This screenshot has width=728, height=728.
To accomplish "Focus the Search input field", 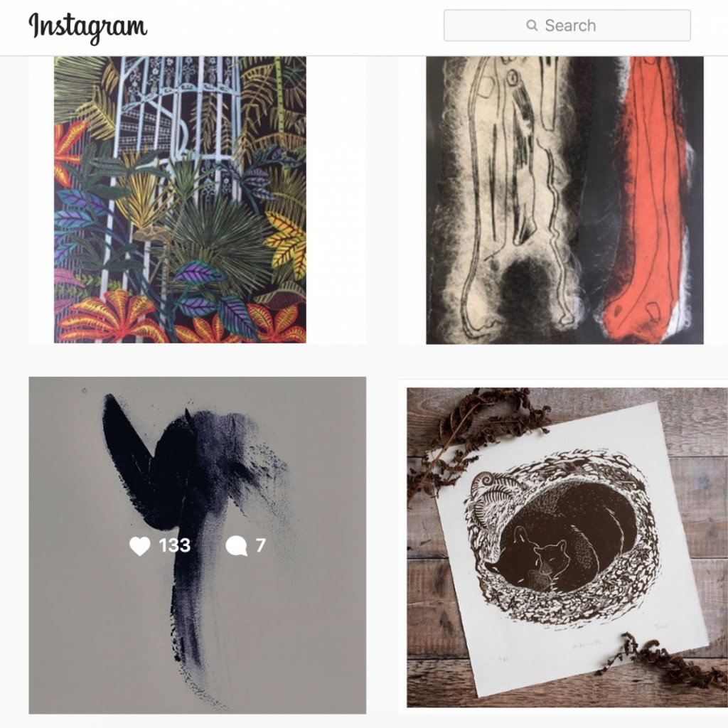I will 567,26.
